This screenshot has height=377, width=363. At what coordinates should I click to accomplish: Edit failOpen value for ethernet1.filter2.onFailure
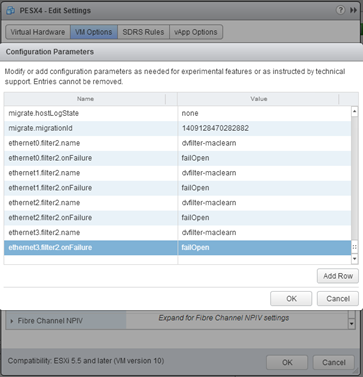coord(264,188)
